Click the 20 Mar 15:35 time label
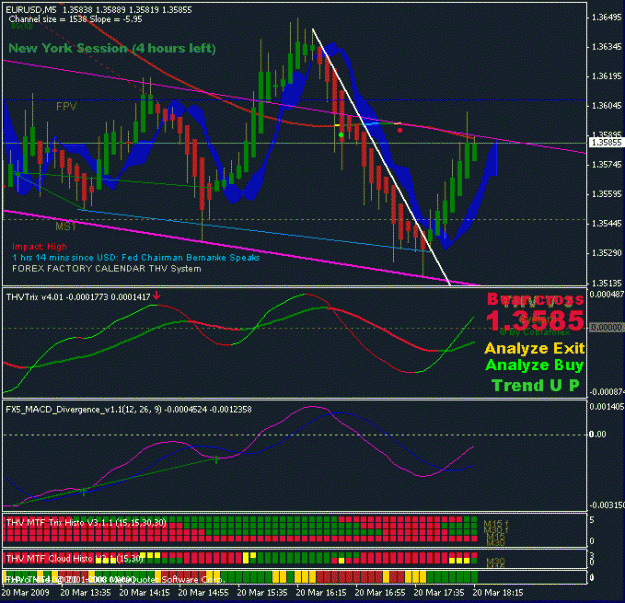Screen dimensions: 625x603 (x=262, y=593)
